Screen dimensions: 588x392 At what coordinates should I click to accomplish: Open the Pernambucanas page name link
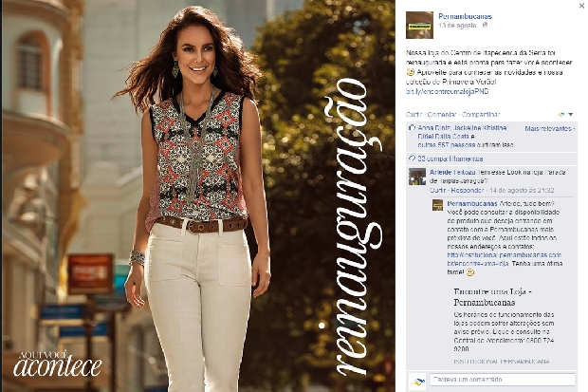465,16
